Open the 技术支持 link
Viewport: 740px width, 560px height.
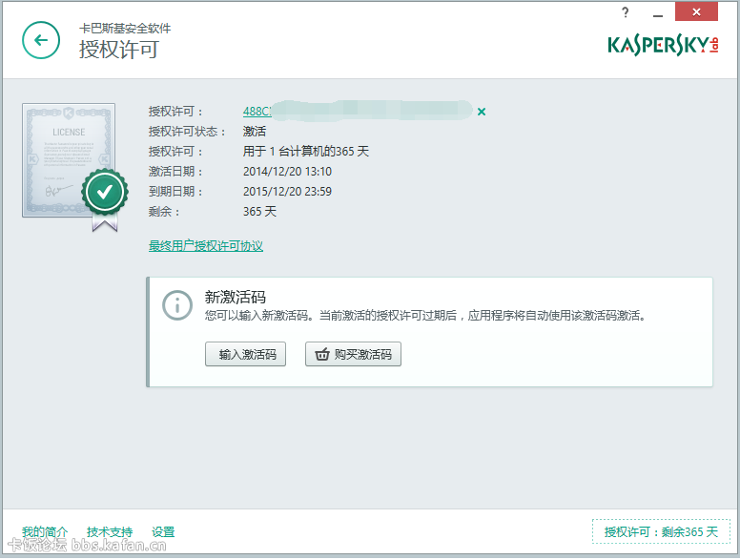coord(110,532)
